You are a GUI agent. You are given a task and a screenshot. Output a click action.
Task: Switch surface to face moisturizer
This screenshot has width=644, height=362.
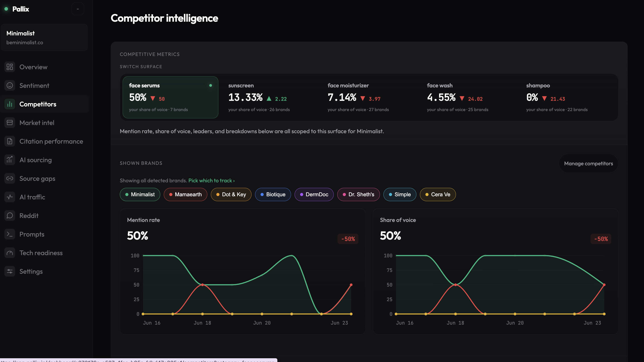coord(369,97)
